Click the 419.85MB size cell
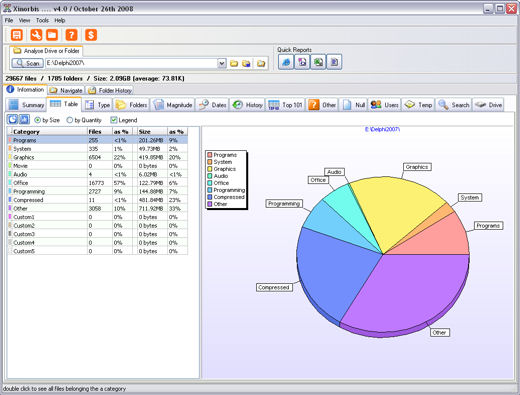This screenshot has width=520, height=395. pos(151,157)
